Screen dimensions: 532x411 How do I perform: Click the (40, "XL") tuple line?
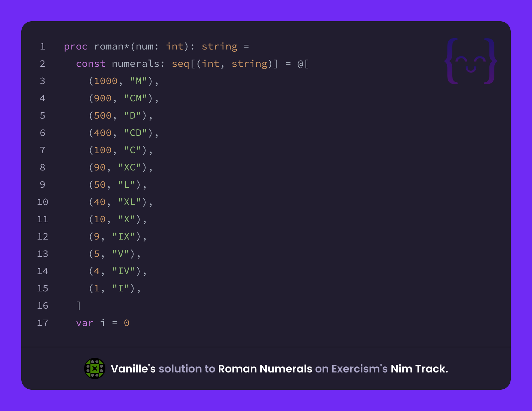pos(121,202)
